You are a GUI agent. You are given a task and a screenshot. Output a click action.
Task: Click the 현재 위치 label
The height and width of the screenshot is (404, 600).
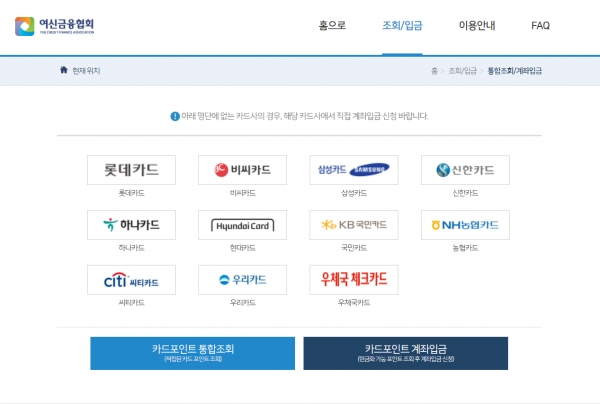pos(86,71)
